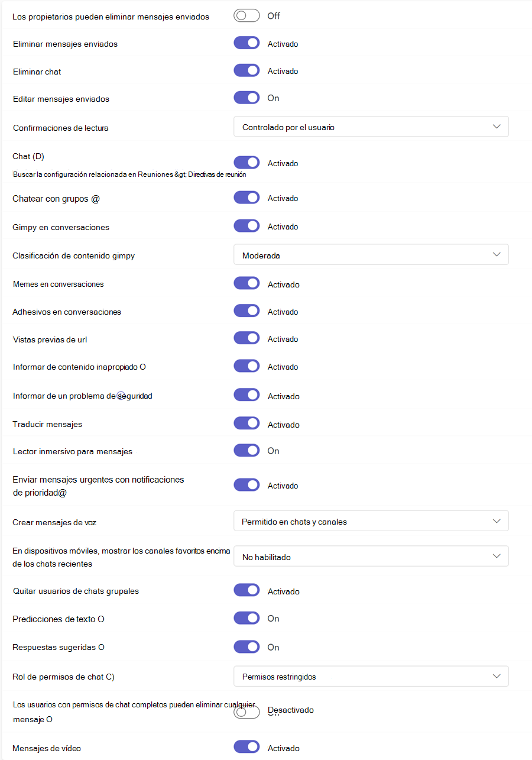Disable the Mensajes de vídeo toggle
Viewport: 532px width, 760px height.
pyautogui.click(x=246, y=748)
